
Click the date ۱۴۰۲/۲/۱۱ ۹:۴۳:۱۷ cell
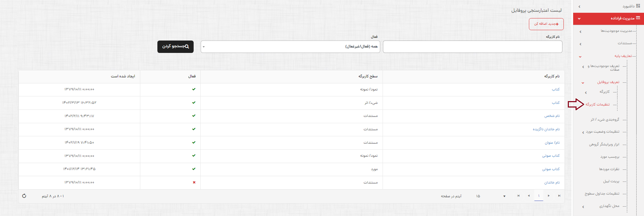[79, 116]
